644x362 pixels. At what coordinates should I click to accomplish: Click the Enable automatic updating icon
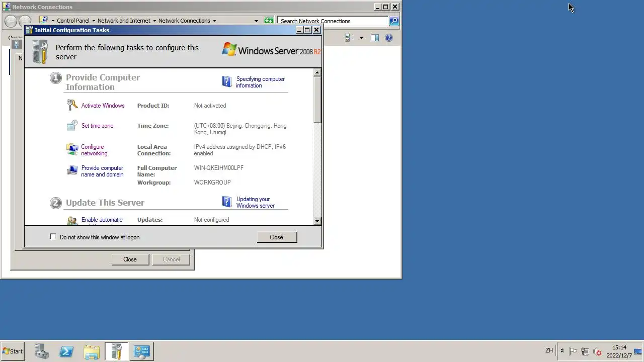[x=72, y=220]
